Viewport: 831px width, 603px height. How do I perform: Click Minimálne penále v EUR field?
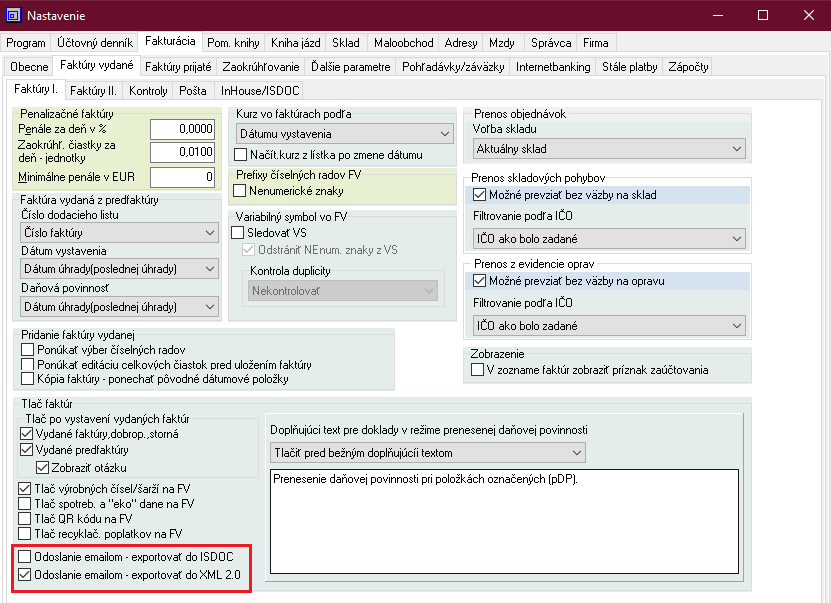click(182, 177)
